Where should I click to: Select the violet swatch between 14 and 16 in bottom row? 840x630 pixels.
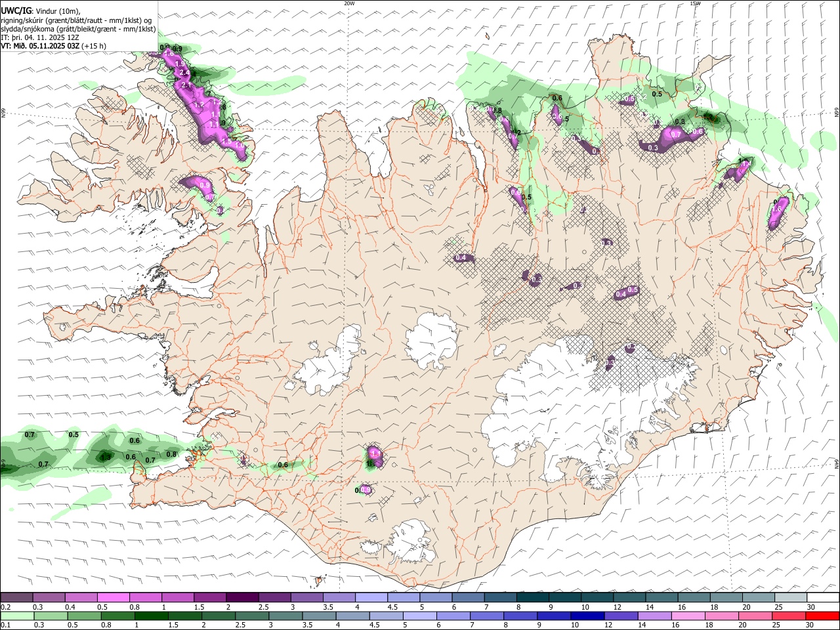coord(654,616)
